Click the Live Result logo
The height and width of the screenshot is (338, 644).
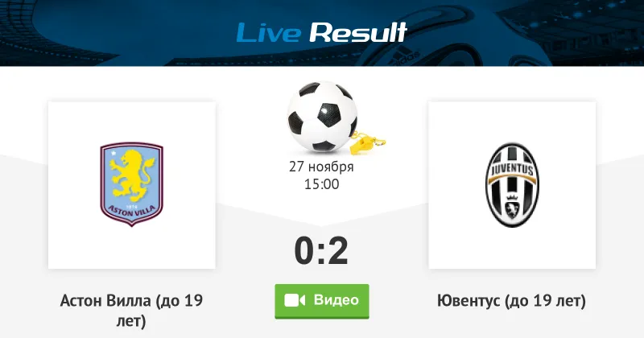[321, 32]
